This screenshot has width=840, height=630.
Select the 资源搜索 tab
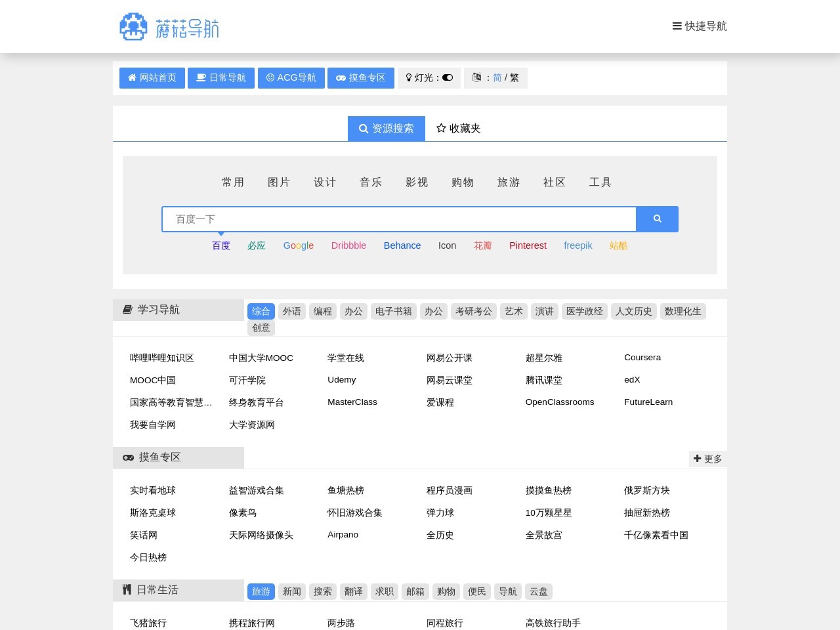[x=387, y=129]
